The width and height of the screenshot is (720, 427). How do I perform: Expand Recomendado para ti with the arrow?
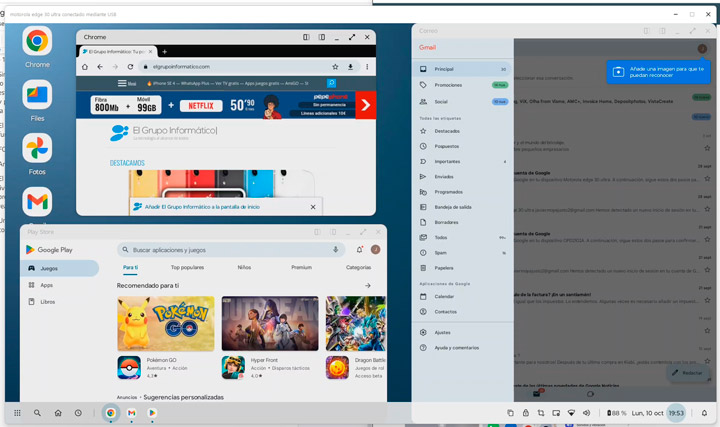[x=368, y=286]
